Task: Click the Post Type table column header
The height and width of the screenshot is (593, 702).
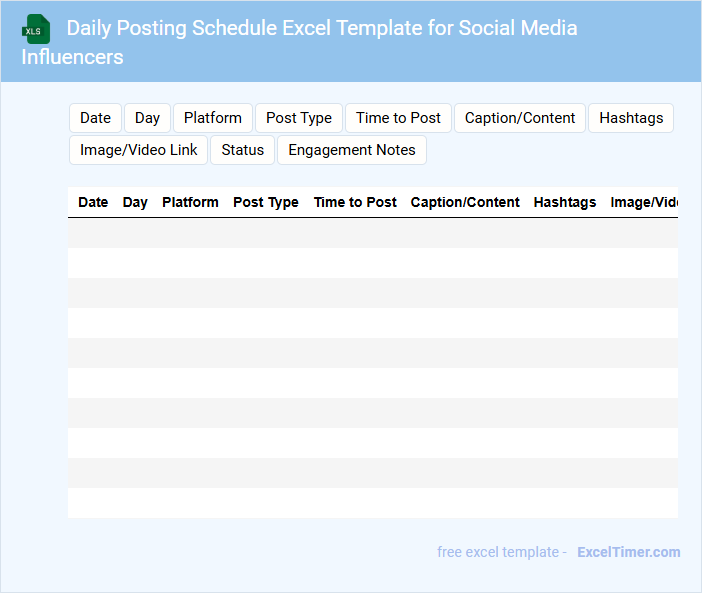Action: pyautogui.click(x=266, y=202)
